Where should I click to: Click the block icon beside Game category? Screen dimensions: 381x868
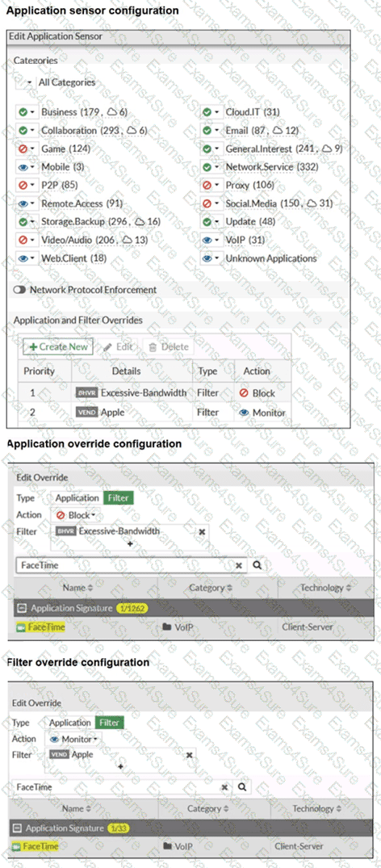click(21, 149)
